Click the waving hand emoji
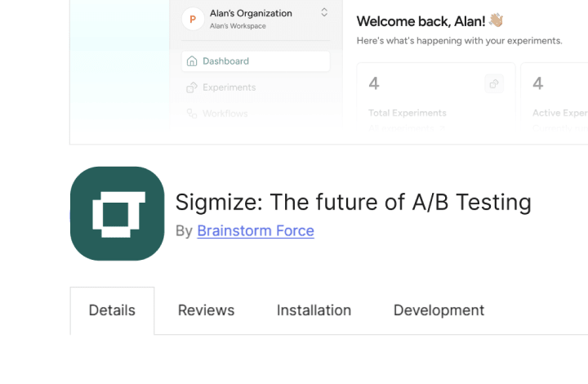Image resolution: width=588 pixels, height=384 pixels. (x=497, y=20)
